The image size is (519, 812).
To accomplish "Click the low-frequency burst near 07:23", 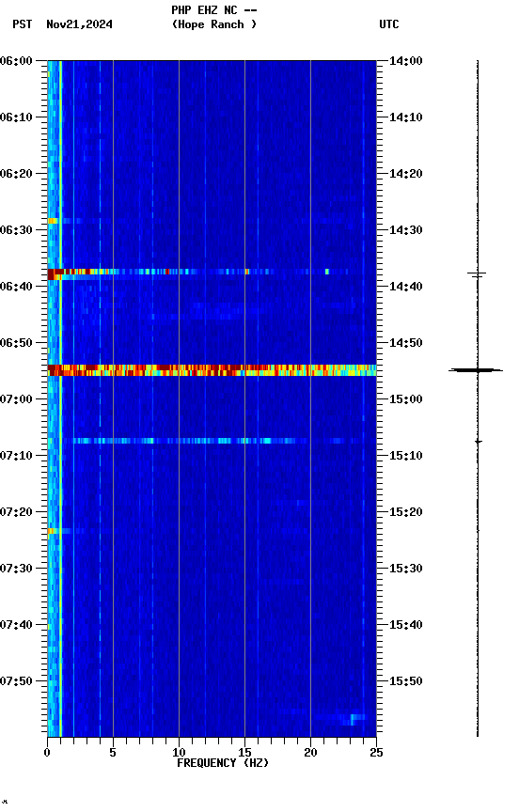I will click(52, 531).
